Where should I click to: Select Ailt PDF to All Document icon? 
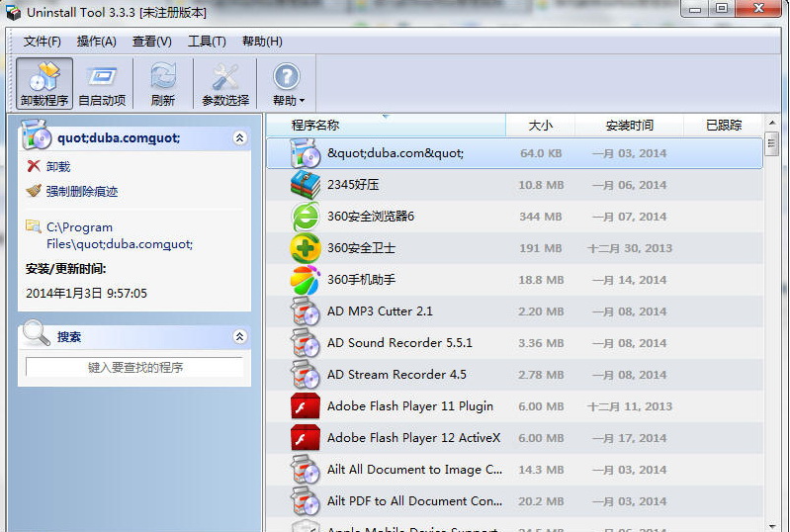point(305,501)
